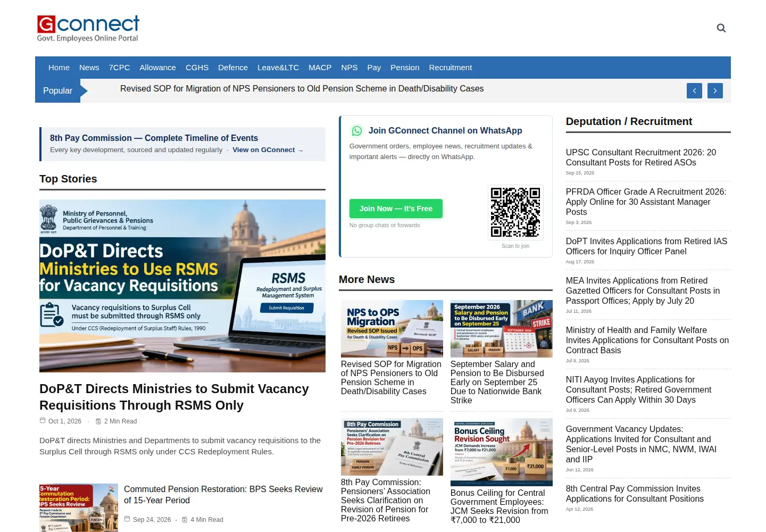Open 8th Pay Commission Complete Timeline heading
Viewport: 766px width, 532px height.
pyautogui.click(x=154, y=138)
